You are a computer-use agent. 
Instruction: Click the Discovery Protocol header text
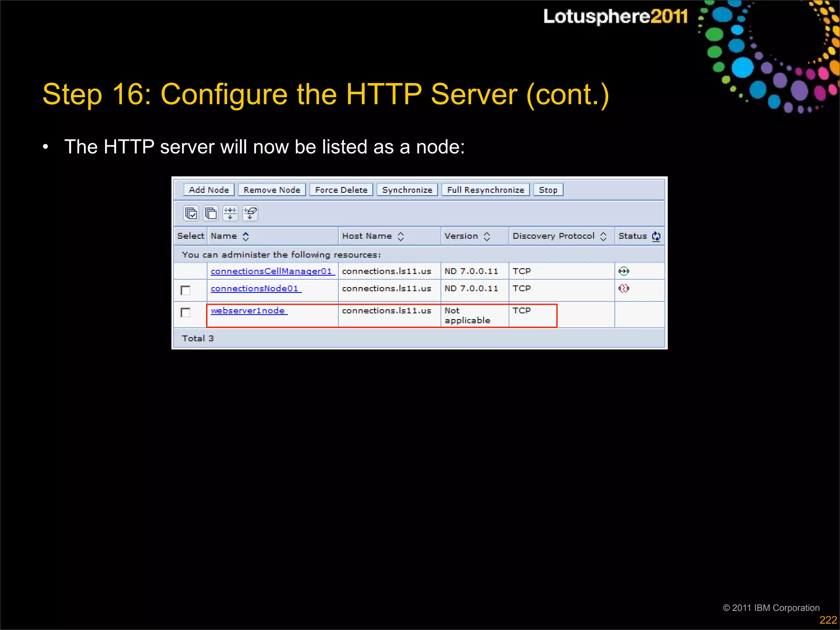[x=554, y=236]
